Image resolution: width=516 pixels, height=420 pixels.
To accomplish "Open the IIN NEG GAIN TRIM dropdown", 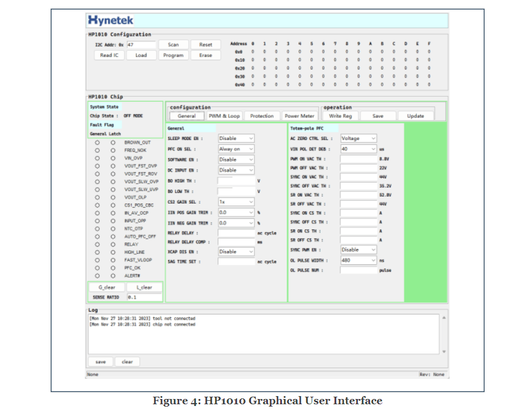I will (x=236, y=223).
